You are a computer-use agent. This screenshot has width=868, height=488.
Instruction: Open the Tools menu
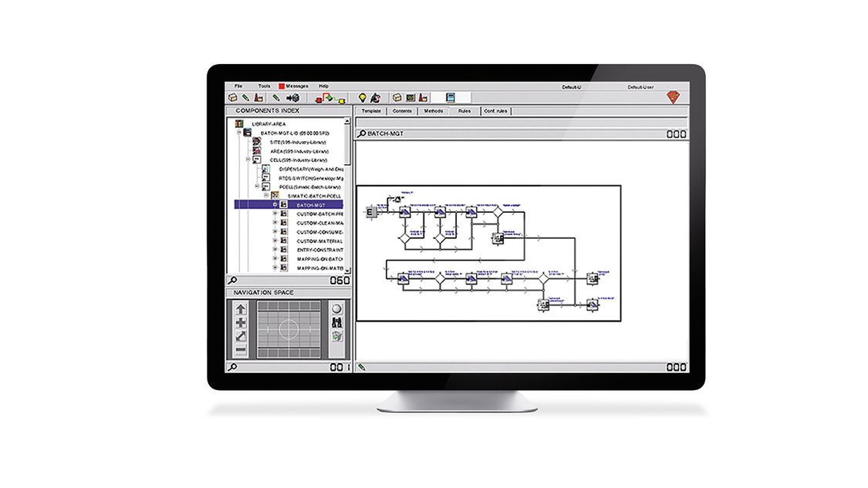pyautogui.click(x=264, y=86)
